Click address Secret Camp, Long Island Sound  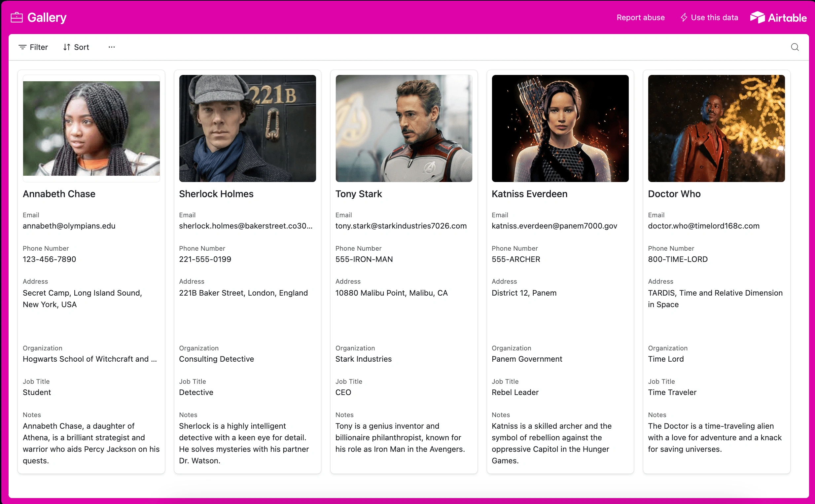click(x=82, y=298)
